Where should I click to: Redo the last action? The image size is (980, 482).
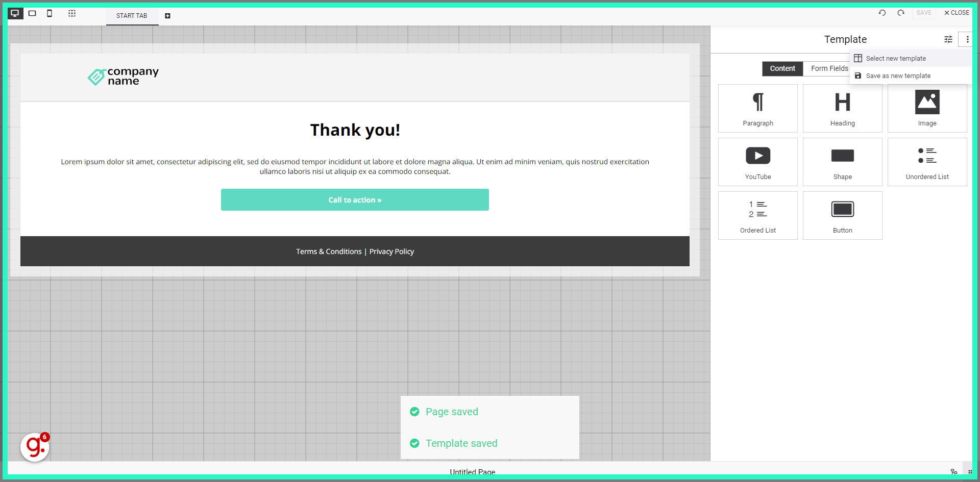point(901,13)
